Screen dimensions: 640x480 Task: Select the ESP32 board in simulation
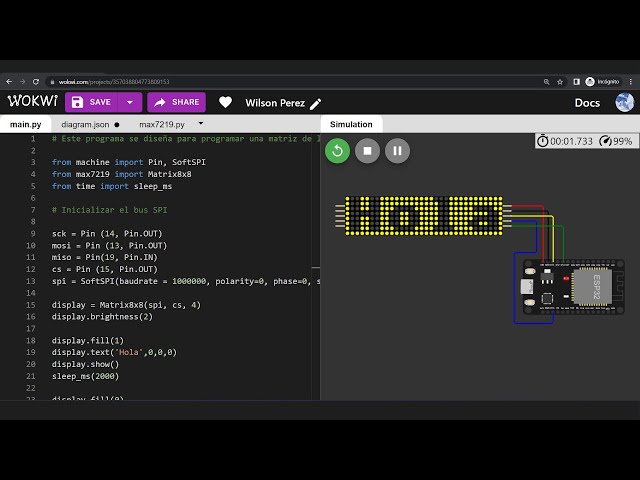pyautogui.click(x=573, y=287)
